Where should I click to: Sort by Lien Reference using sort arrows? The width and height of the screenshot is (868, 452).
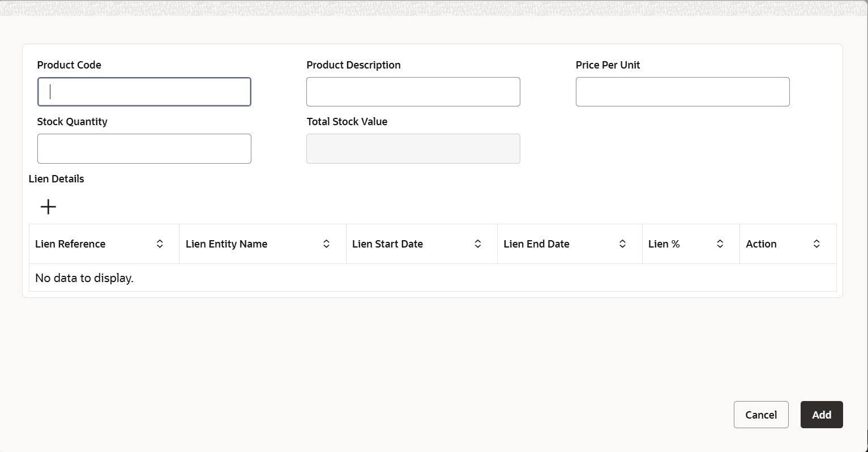160,244
